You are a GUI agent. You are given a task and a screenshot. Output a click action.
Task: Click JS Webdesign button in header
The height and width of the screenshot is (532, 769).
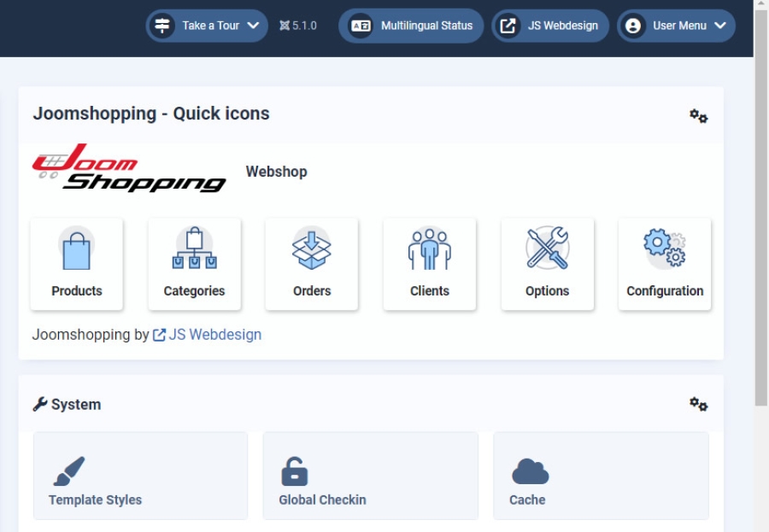point(549,26)
